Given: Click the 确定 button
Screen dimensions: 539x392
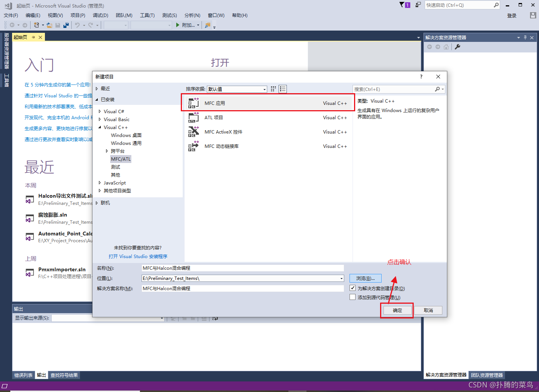Looking at the screenshot, I should coord(397,310).
